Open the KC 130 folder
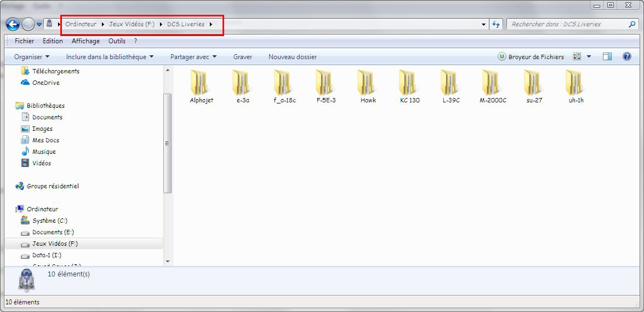 pyautogui.click(x=409, y=86)
